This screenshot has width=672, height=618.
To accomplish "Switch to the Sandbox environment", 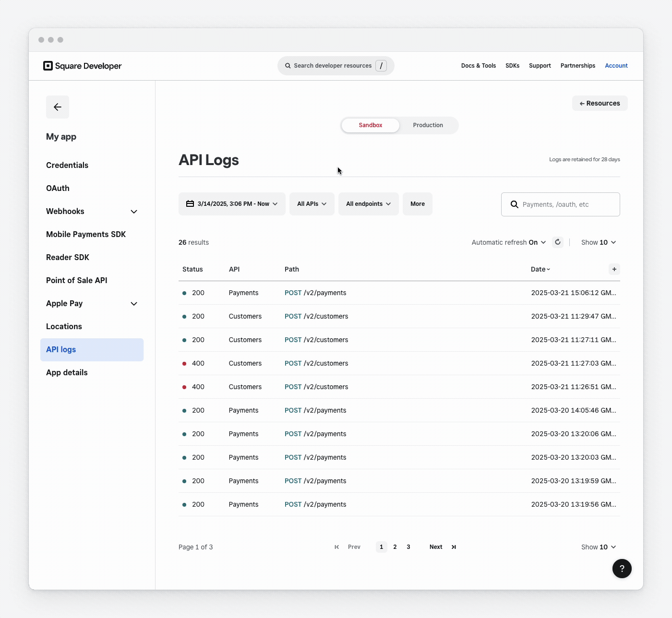I will tap(371, 125).
